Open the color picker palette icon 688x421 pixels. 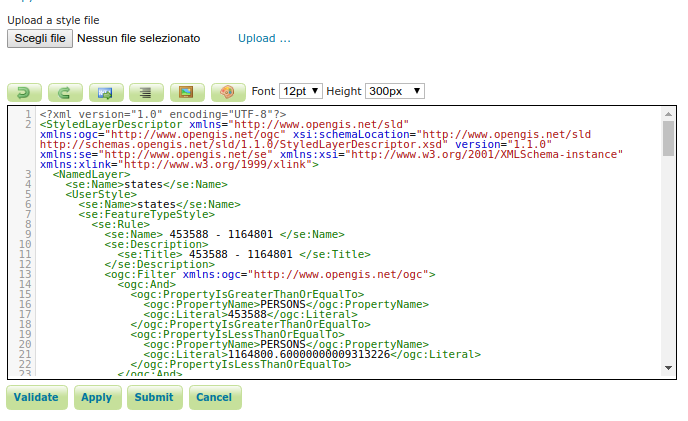(227, 91)
